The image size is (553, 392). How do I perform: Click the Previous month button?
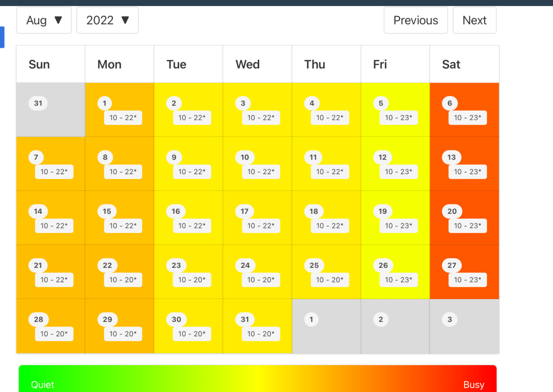pyautogui.click(x=416, y=20)
